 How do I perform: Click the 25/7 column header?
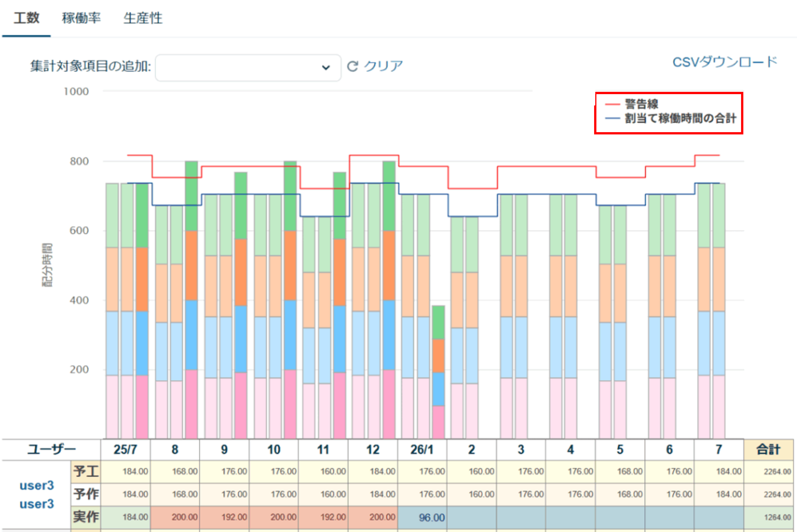[x=125, y=450]
